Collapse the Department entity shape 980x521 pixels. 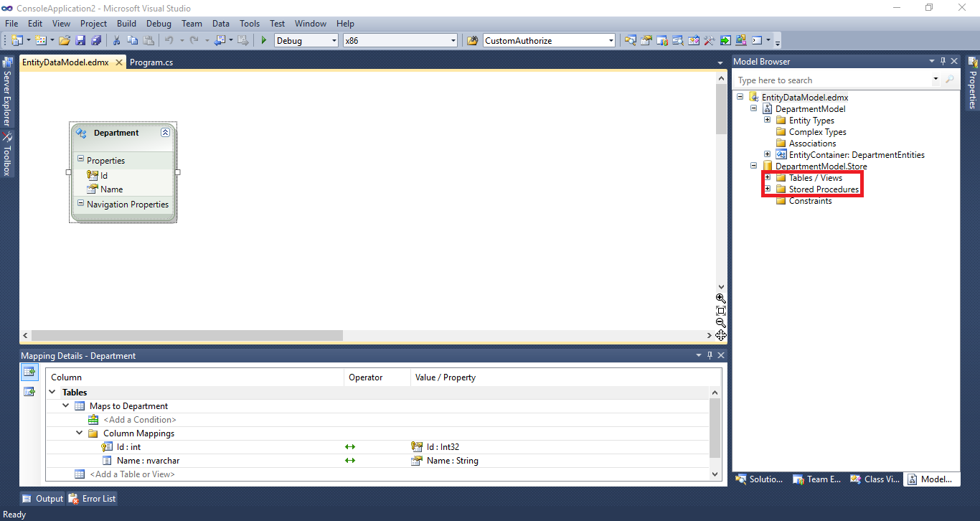pos(165,133)
